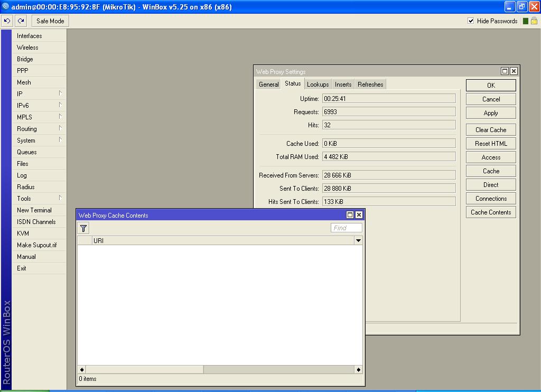The height and width of the screenshot is (392, 541).
Task: Open Interfaces from the sidebar
Action: point(39,36)
